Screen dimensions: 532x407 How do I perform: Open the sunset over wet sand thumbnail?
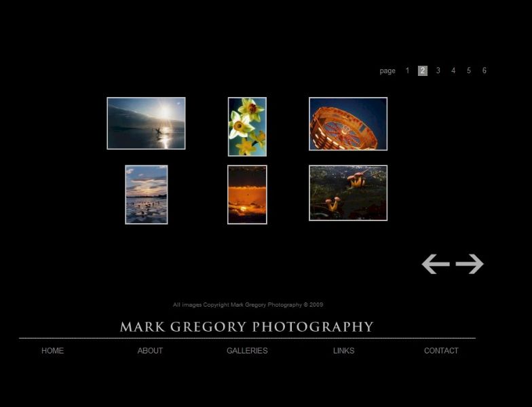coord(147,195)
